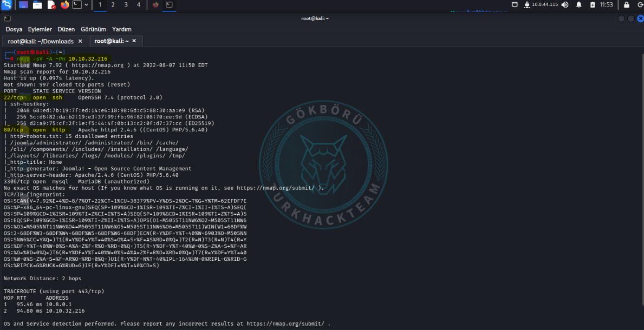644x330 pixels.
Task: Launch Firefox from the panel launcher
Action: [64, 5]
